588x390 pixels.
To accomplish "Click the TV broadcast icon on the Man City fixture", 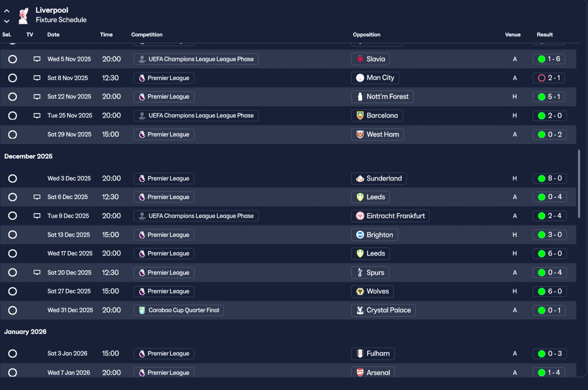I will click(x=37, y=78).
